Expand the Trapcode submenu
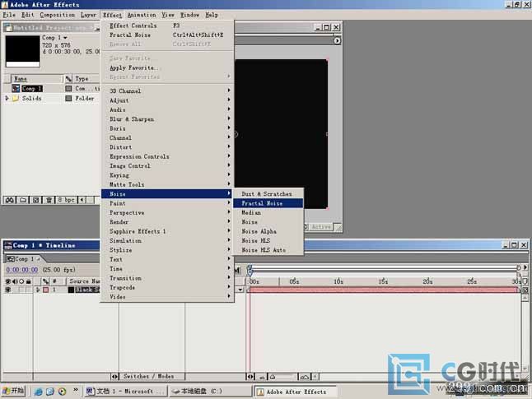This screenshot has height=399, width=532. (168, 287)
